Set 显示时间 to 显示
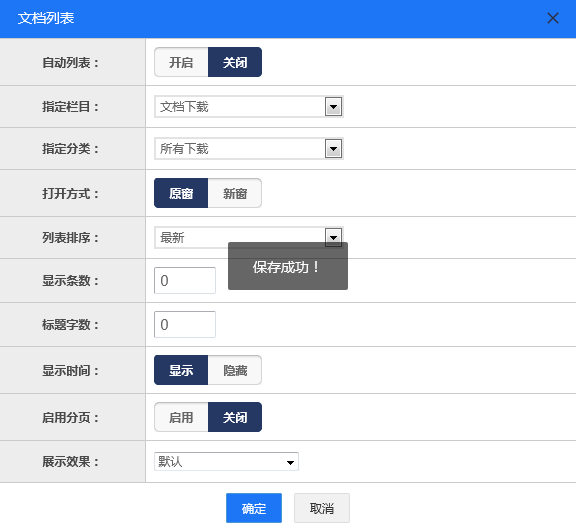 [181, 370]
